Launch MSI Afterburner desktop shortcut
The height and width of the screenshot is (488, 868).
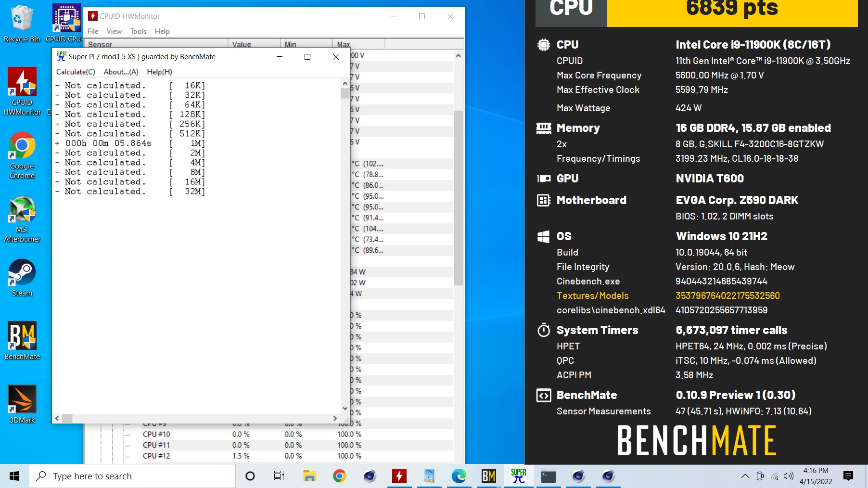pyautogui.click(x=22, y=219)
